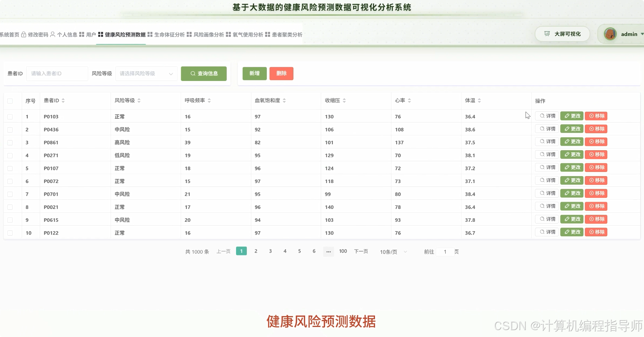Click the 新增 add button
The image size is (644, 337).
click(254, 73)
